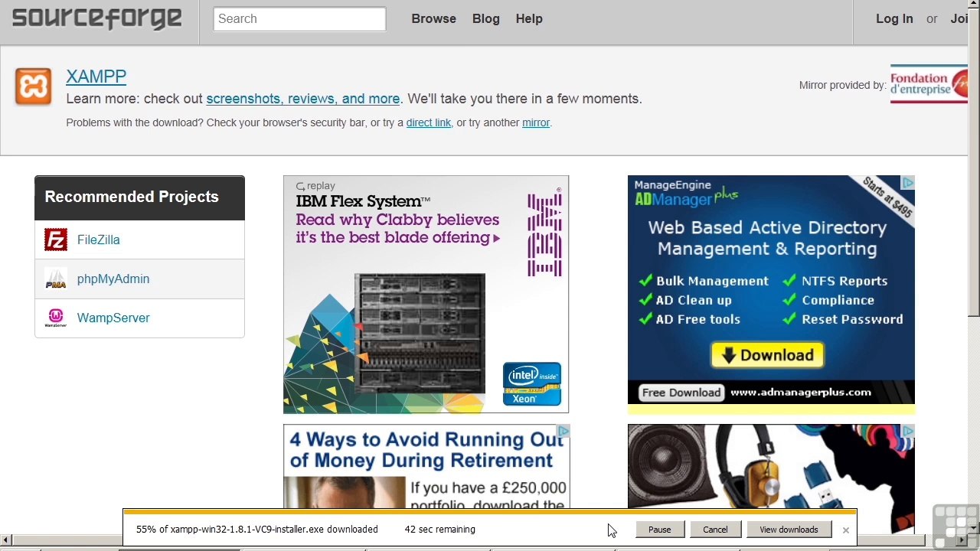
Task: Click the AdChoices icon on ManageEngine ad
Action: [908, 183]
